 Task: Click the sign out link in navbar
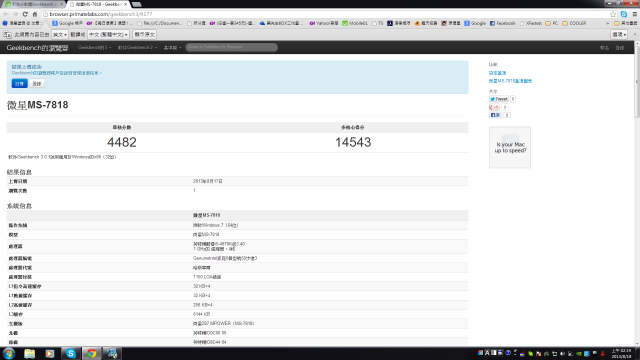(x=620, y=48)
